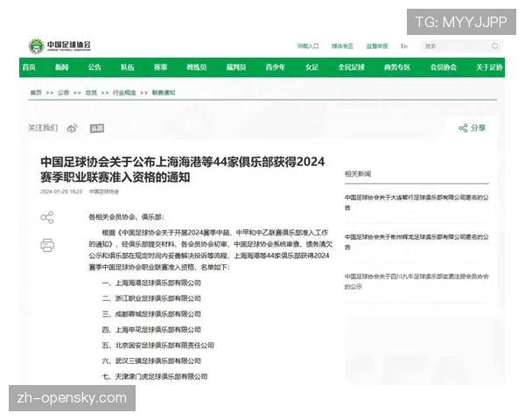Open the 仲裁入口 link
This screenshot has width=525, height=420.
tap(308, 45)
